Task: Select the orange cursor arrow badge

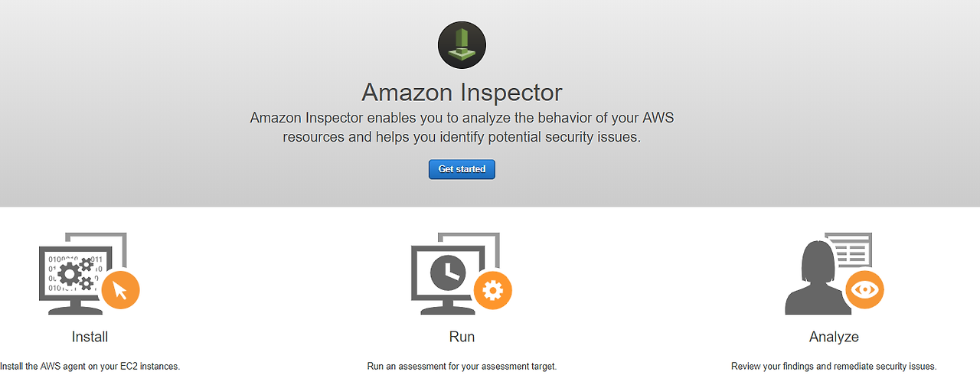Action: pyautogui.click(x=120, y=290)
